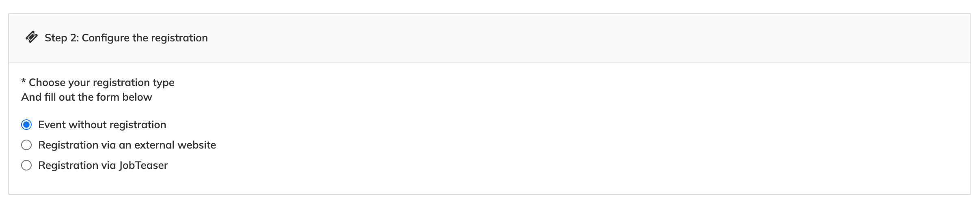Screen dimensions: 980x207
Task: Click the words "registration type" in the field label
Action: pos(133,82)
